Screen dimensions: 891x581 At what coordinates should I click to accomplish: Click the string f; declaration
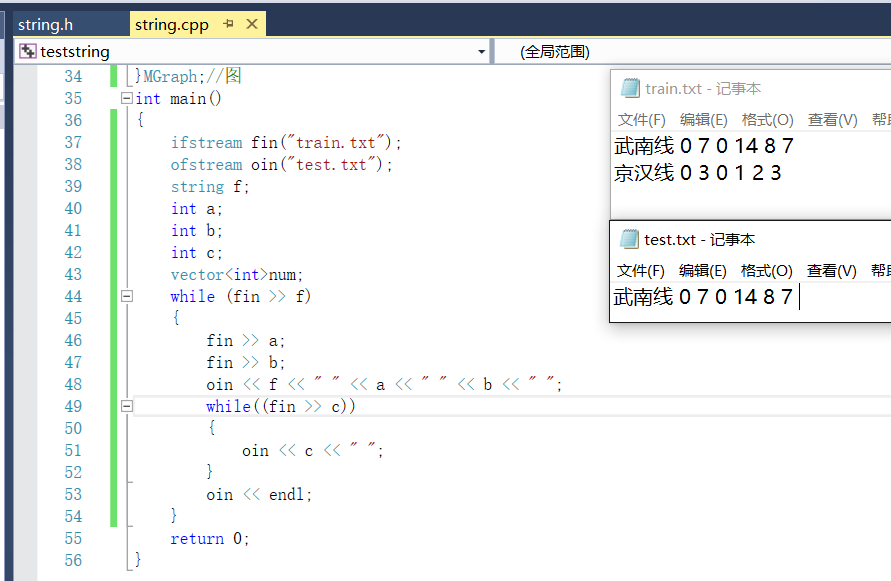[210, 186]
